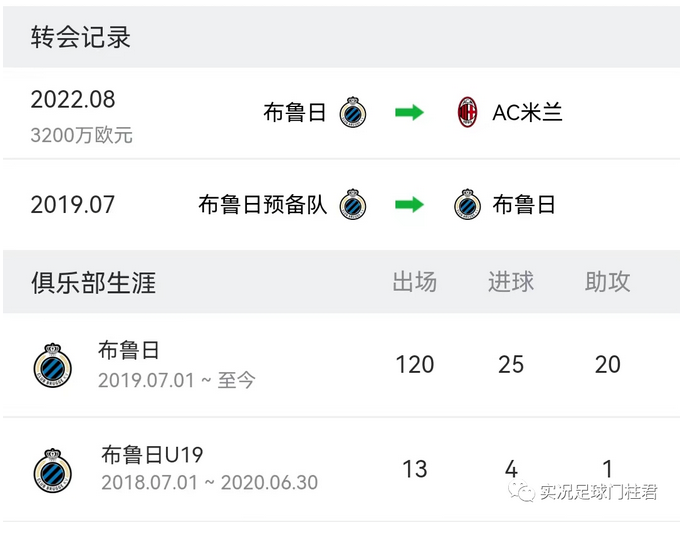This screenshot has height=552, width=682.
Task: Tap the AC米兰 club crest icon
Action: tap(468, 112)
